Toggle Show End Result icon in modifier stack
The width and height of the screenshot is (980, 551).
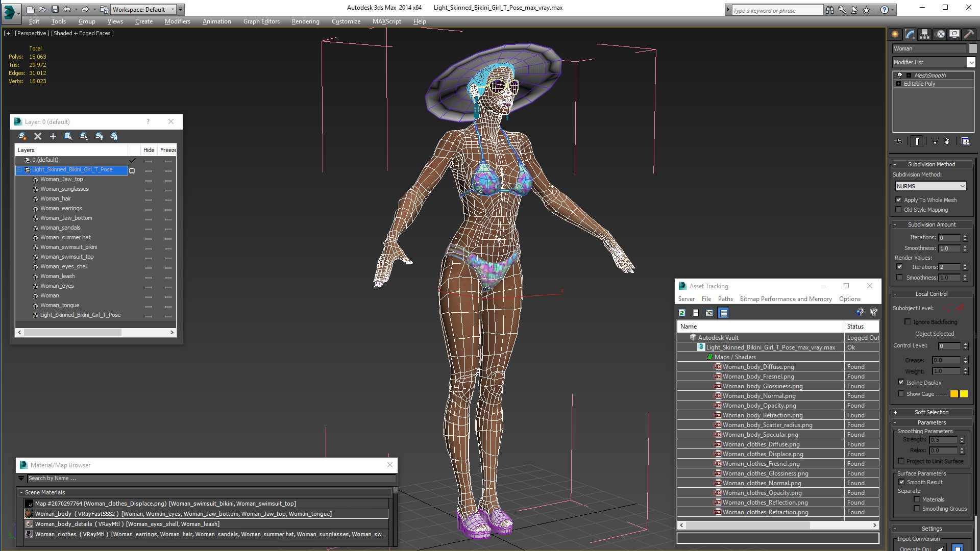917,141
